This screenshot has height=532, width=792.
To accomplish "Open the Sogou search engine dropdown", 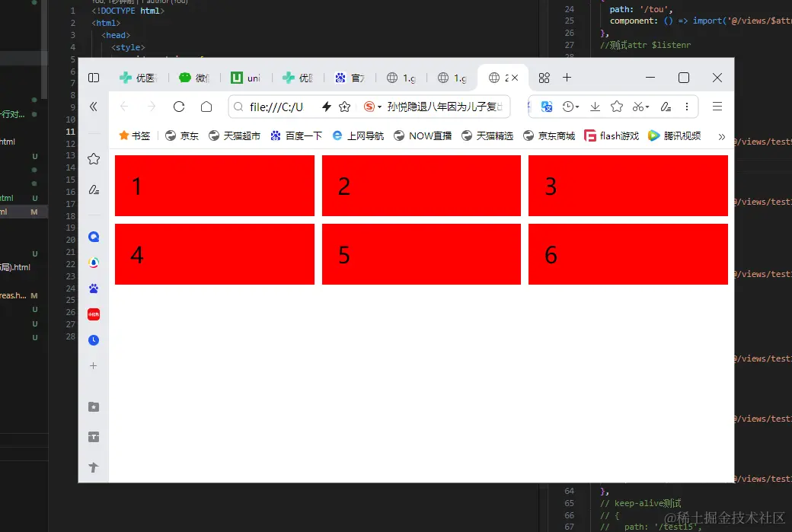I will (x=372, y=107).
